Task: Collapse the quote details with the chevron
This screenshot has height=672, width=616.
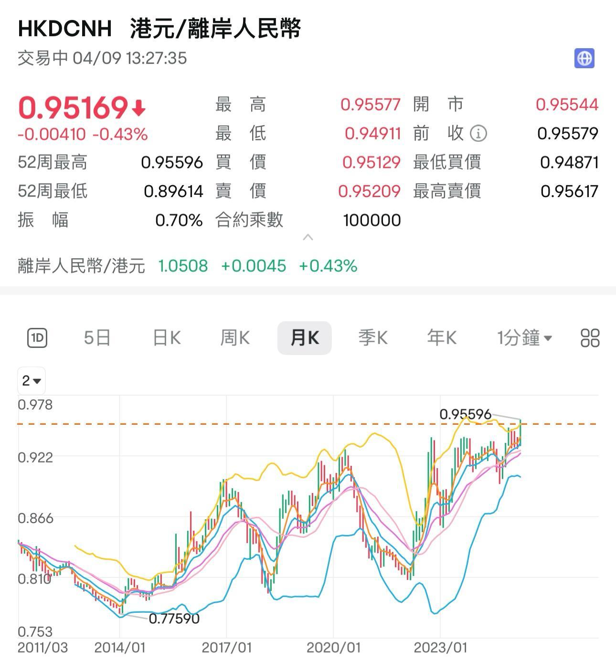Action: tap(308, 237)
